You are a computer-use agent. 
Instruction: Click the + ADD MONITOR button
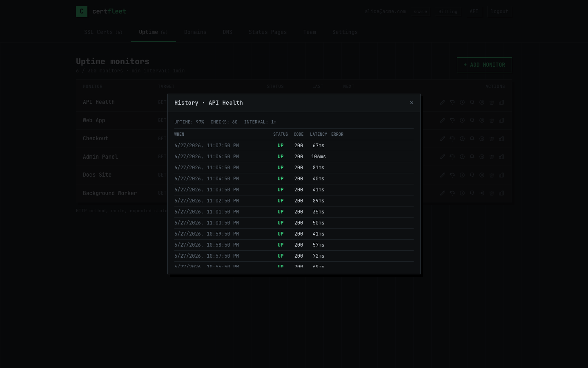pos(484,65)
